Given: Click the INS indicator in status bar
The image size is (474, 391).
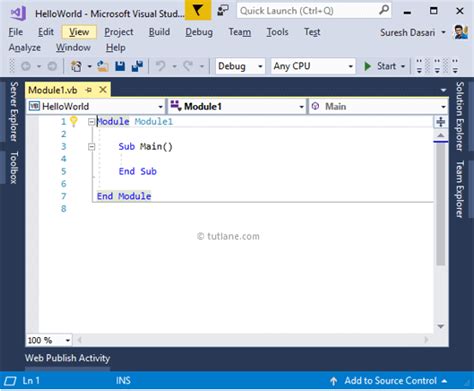Looking at the screenshot, I should click(123, 381).
